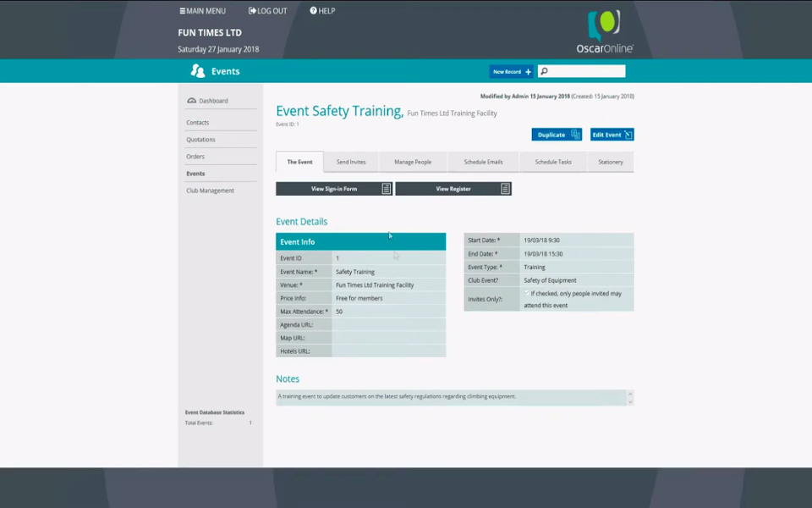Screen dimensions: 812x508
Task: Click the Log Out link
Action: point(268,11)
